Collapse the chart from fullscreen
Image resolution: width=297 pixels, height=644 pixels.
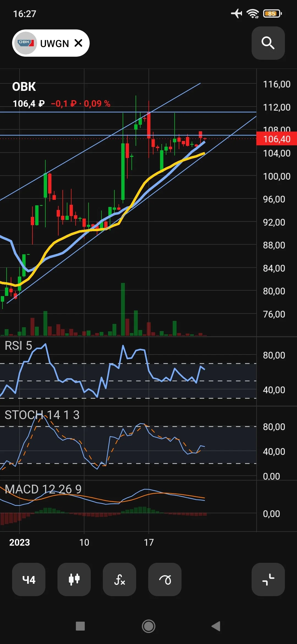pyautogui.click(x=268, y=579)
